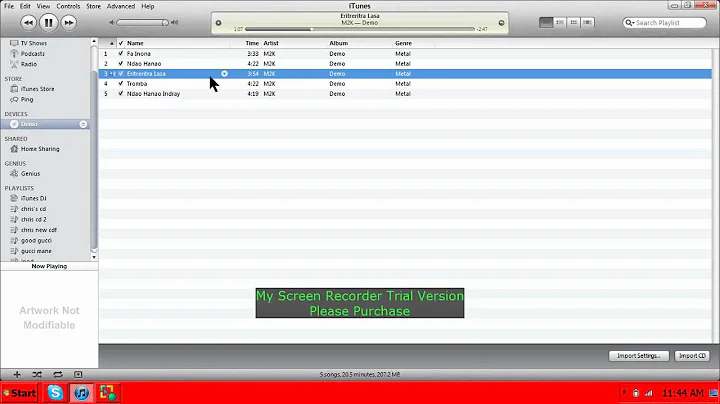Open the Windows Start menu
This screenshot has width=720, height=404.
pyautogui.click(x=20, y=393)
